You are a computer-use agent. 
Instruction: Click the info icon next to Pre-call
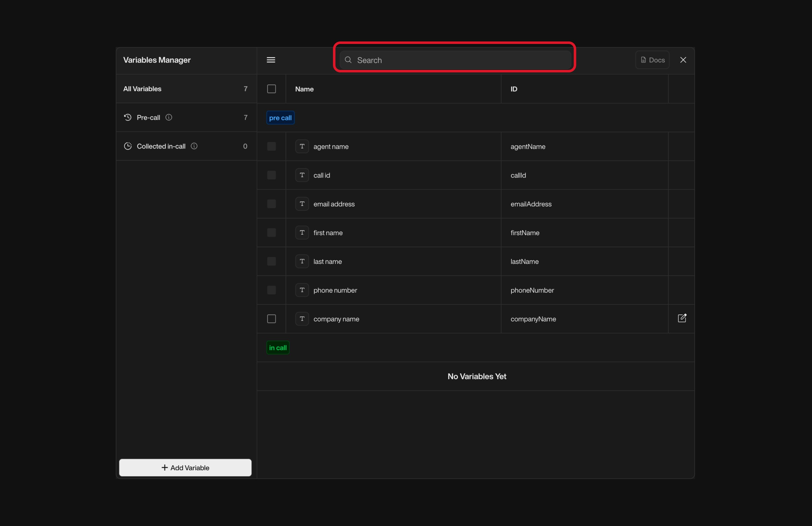[169, 117]
